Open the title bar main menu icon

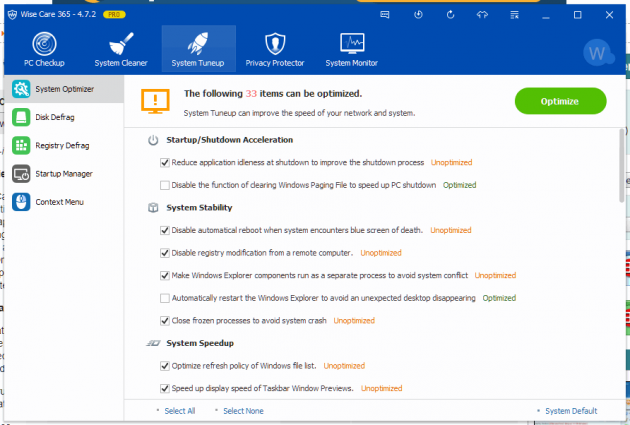point(514,15)
